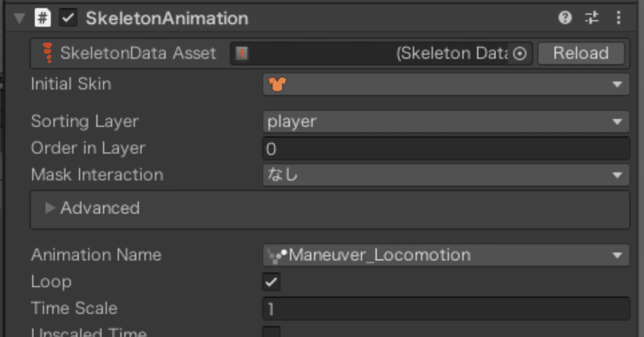Disable the SkeletonAnimation component checkbox
The image size is (644, 337).
pyautogui.click(x=67, y=18)
